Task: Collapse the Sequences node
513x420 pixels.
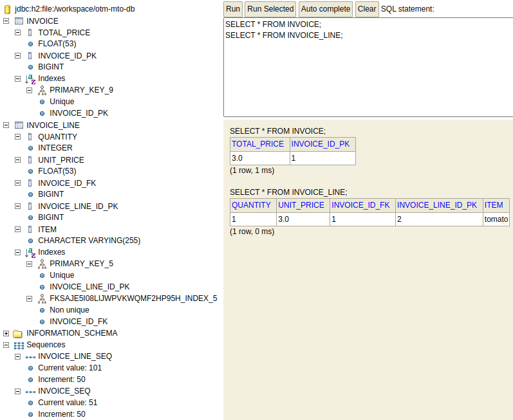Action: (6, 345)
